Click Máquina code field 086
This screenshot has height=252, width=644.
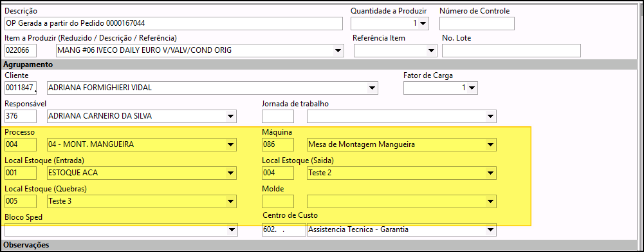pyautogui.click(x=278, y=144)
